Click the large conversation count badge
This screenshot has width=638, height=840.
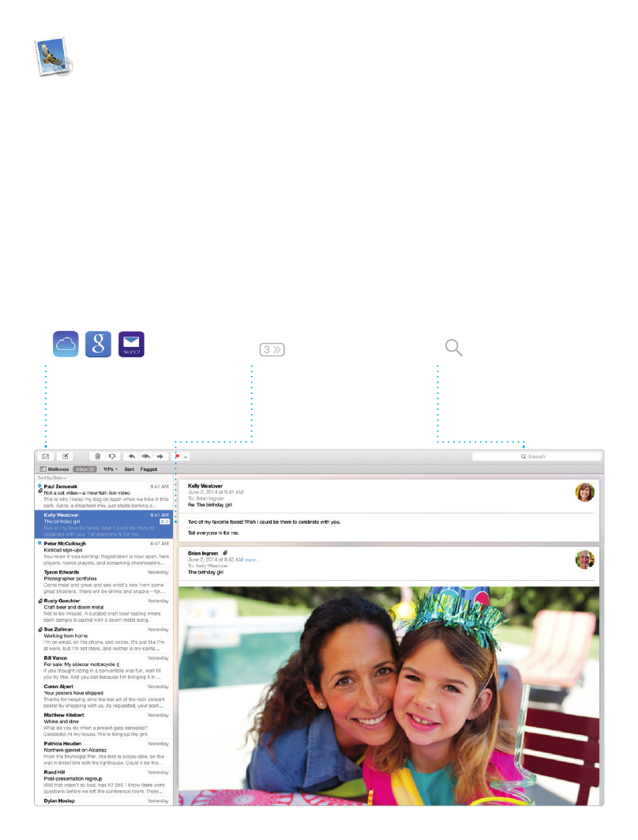(x=272, y=350)
